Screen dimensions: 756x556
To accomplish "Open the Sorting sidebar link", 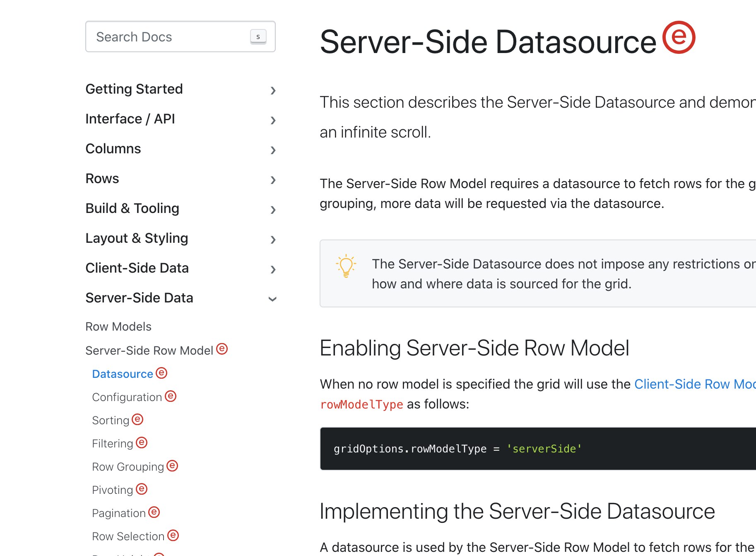I will click(x=111, y=420).
